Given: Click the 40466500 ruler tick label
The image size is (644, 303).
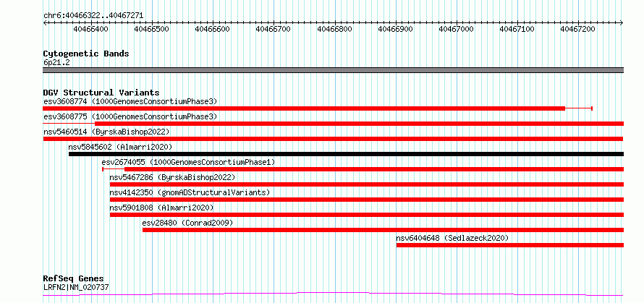Looking at the screenshot, I should point(152,29).
